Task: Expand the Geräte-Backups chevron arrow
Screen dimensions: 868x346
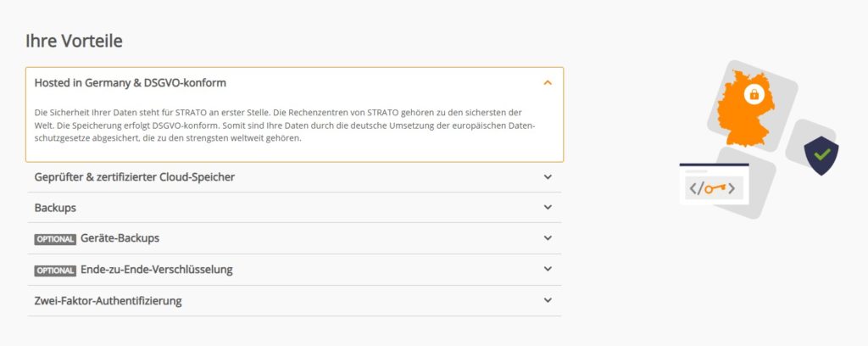Action: [x=548, y=238]
